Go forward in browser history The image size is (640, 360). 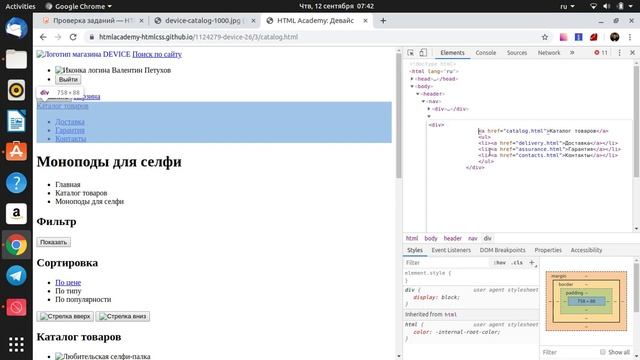[x=58, y=37]
